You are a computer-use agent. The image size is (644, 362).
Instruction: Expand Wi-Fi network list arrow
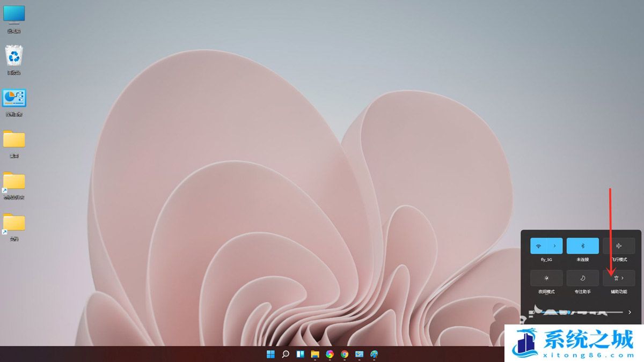pos(555,246)
